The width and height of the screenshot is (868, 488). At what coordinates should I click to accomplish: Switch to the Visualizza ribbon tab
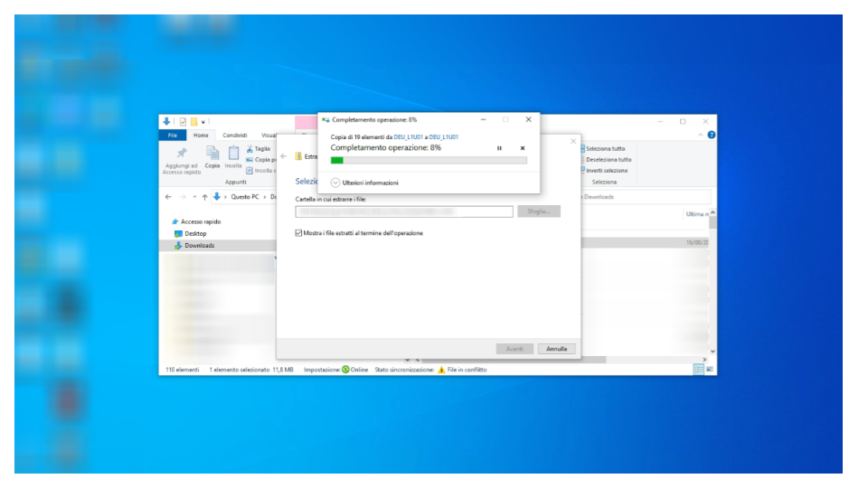coord(269,136)
